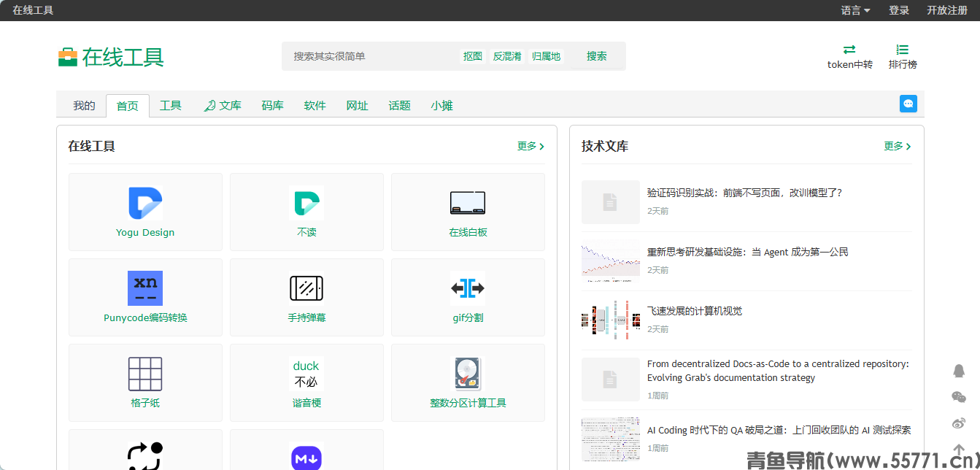Click the green toolbox site logo

pyautogui.click(x=68, y=57)
